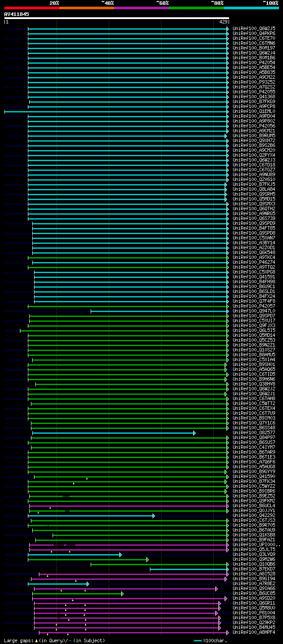
Task: Select the UniRef100_Q41368 label
Action: [x=254, y=96]
